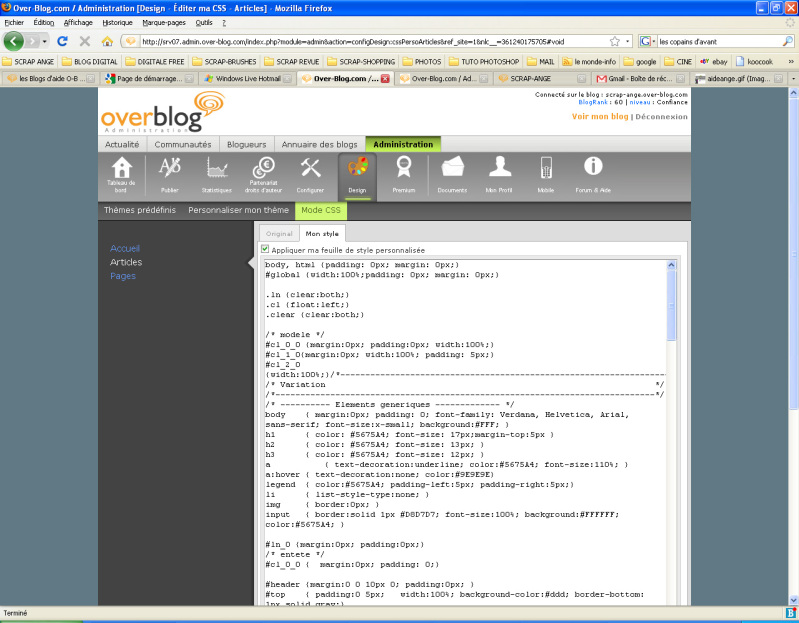Reload the page with refresh icon

click(62, 41)
